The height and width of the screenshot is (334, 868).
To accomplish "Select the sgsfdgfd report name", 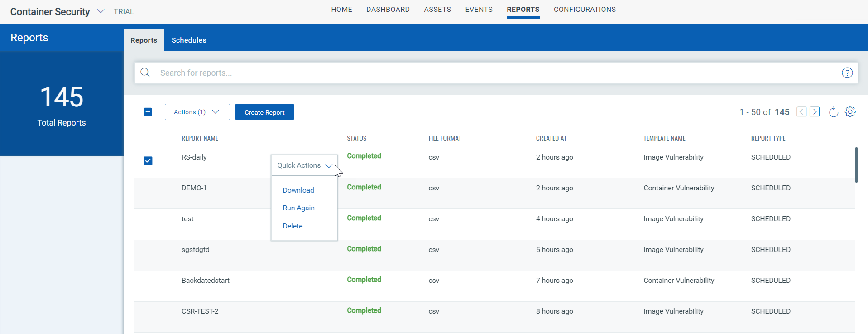I will [195, 250].
